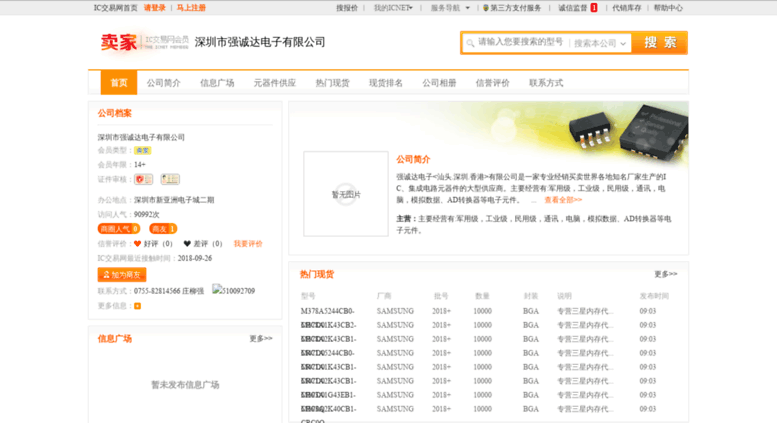
Task: Click the magnifier icon in search box
Action: [470, 44]
